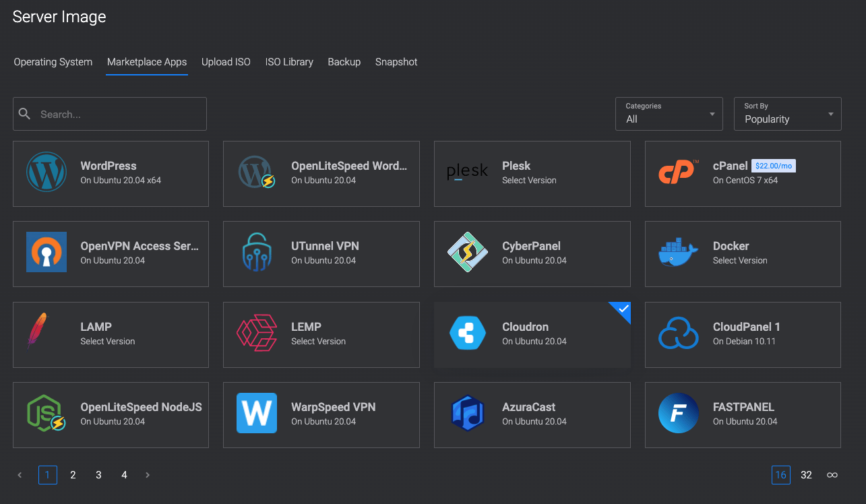Show all items with infinity icon

(832, 475)
